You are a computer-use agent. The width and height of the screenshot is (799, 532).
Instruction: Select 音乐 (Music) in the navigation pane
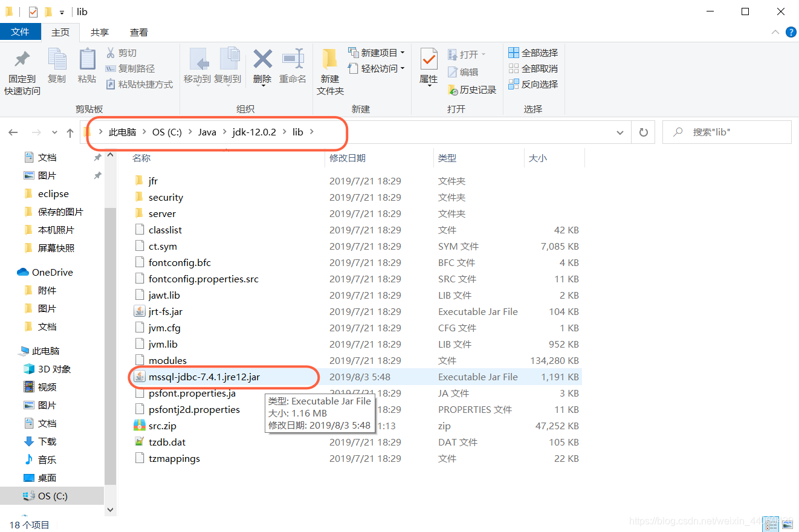click(47, 460)
